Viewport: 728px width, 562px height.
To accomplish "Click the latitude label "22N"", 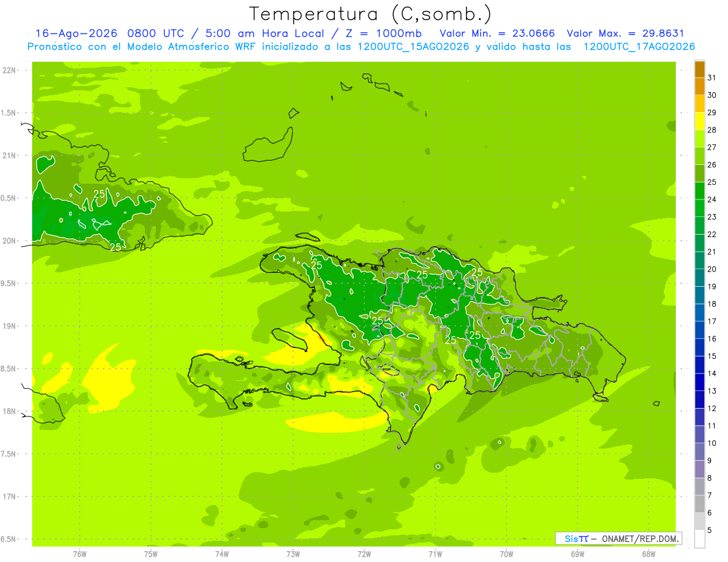I will 8,70.
